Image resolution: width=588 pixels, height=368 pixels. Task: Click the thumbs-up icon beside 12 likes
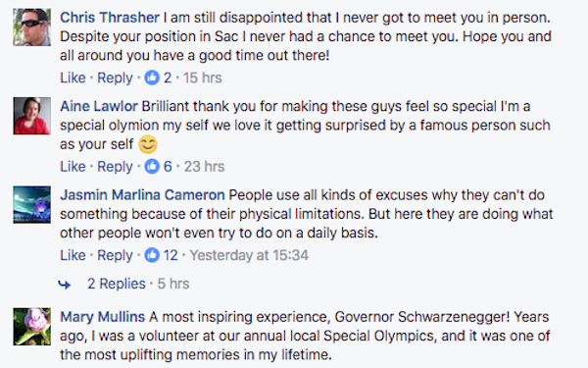(152, 255)
